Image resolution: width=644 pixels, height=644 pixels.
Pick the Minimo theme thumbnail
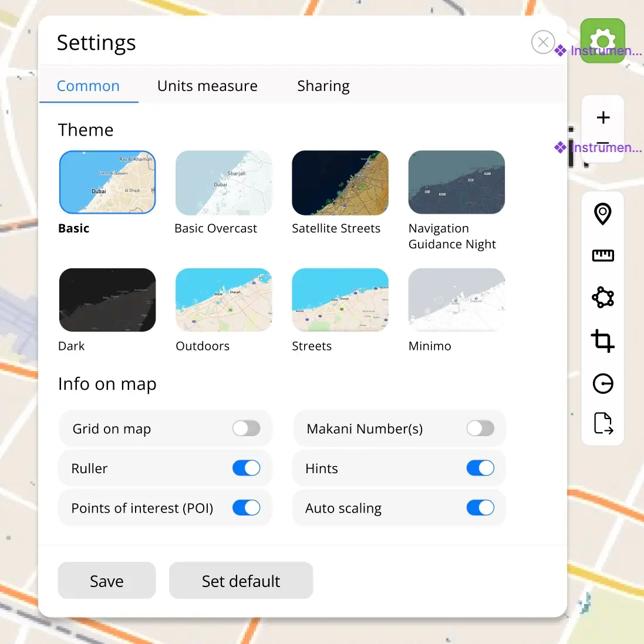pyautogui.click(x=456, y=300)
